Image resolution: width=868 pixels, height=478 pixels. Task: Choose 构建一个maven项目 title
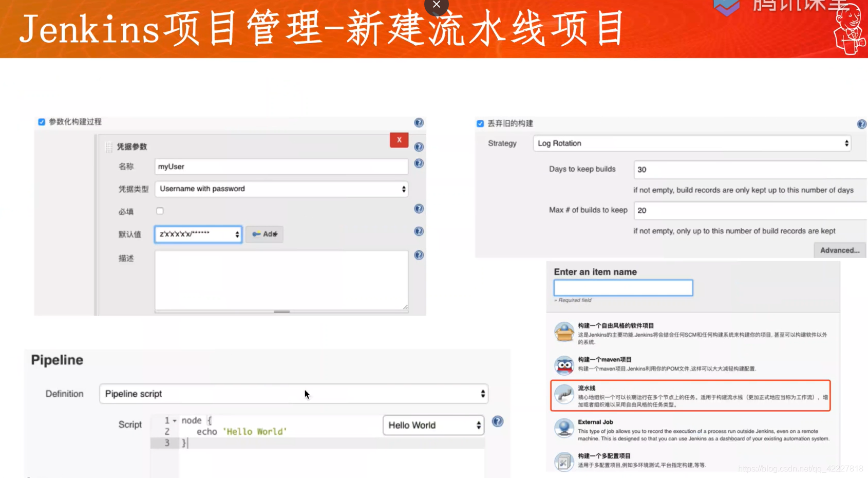click(605, 359)
